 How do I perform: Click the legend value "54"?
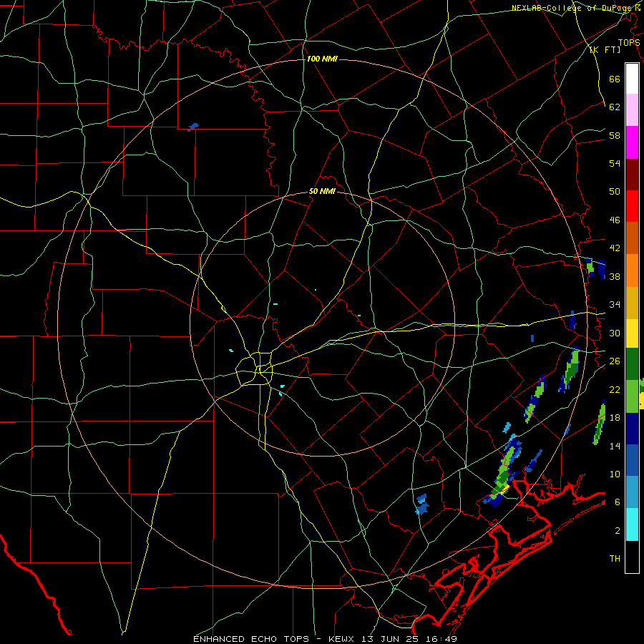pos(615,163)
